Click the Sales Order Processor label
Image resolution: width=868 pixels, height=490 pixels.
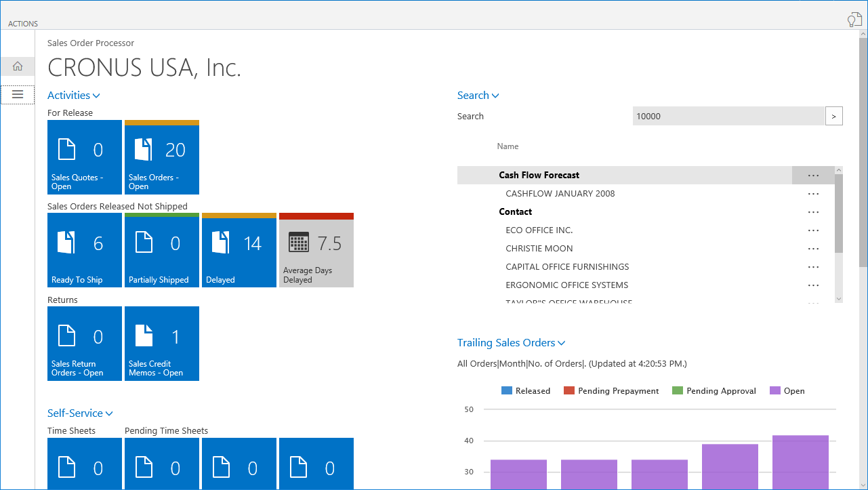91,43
